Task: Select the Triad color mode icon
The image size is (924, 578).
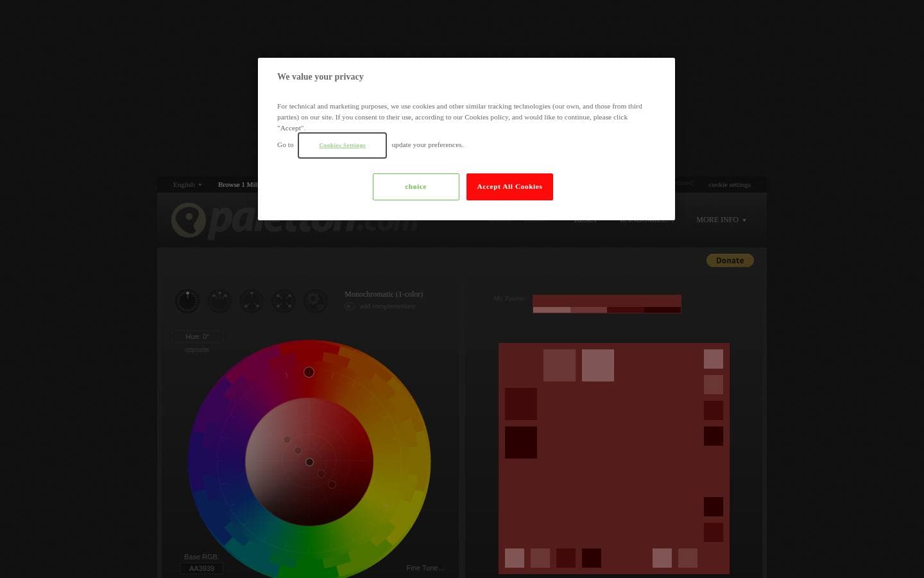Action: coord(252,301)
